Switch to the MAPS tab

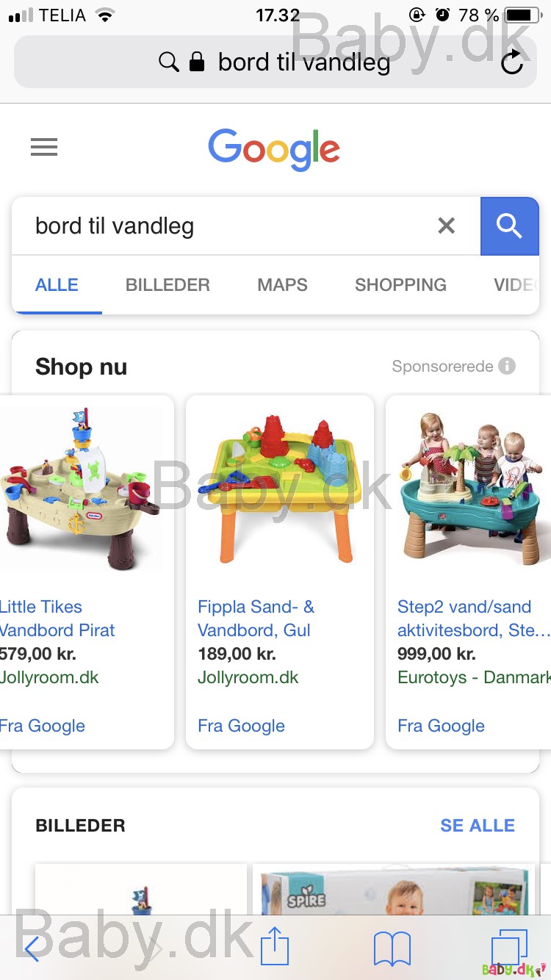point(282,285)
